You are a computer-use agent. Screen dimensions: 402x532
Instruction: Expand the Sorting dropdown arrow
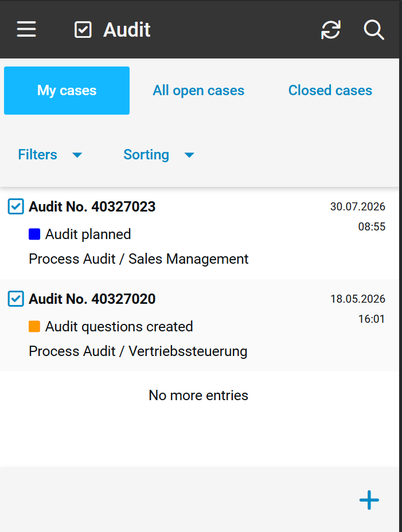pos(189,155)
